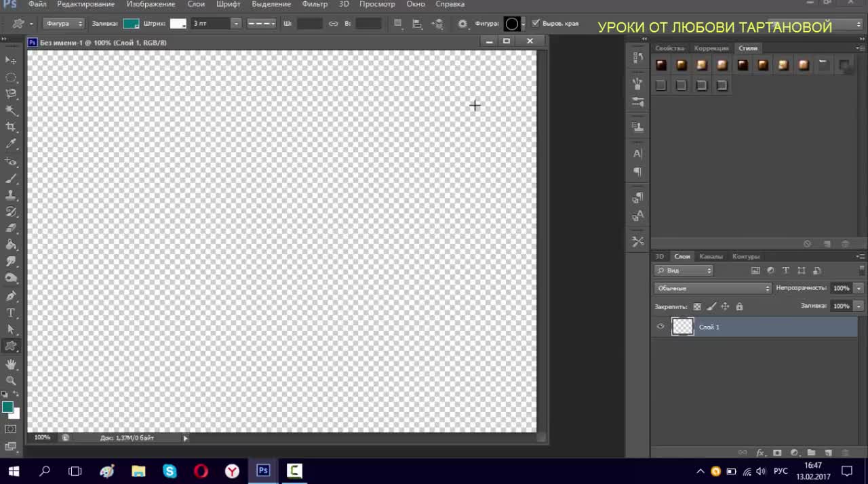Open the Изображение menu

pyautogui.click(x=151, y=4)
